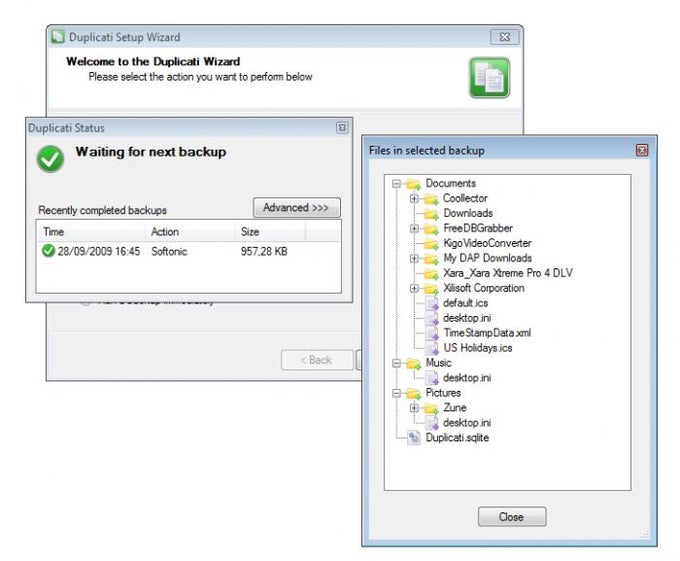The height and width of the screenshot is (561, 680).
Task: Select the default.ics file label
Action: [x=465, y=303]
